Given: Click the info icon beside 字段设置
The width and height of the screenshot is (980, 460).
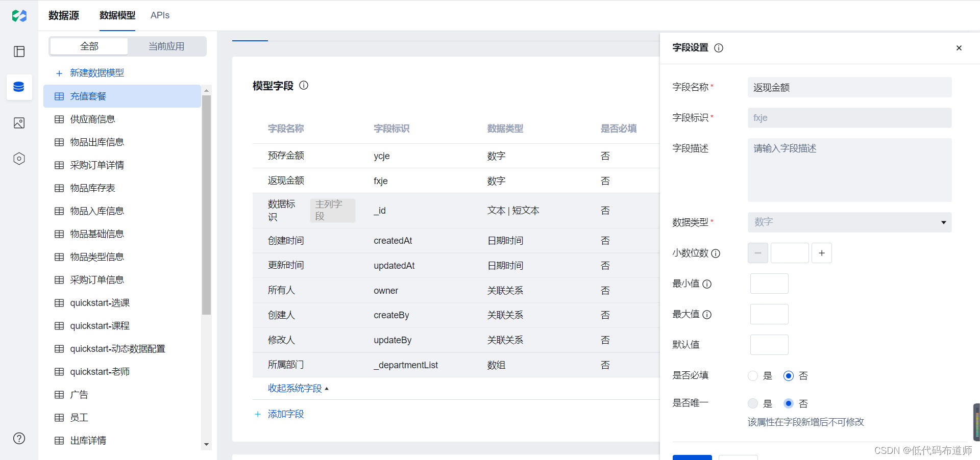Looking at the screenshot, I should [719, 48].
